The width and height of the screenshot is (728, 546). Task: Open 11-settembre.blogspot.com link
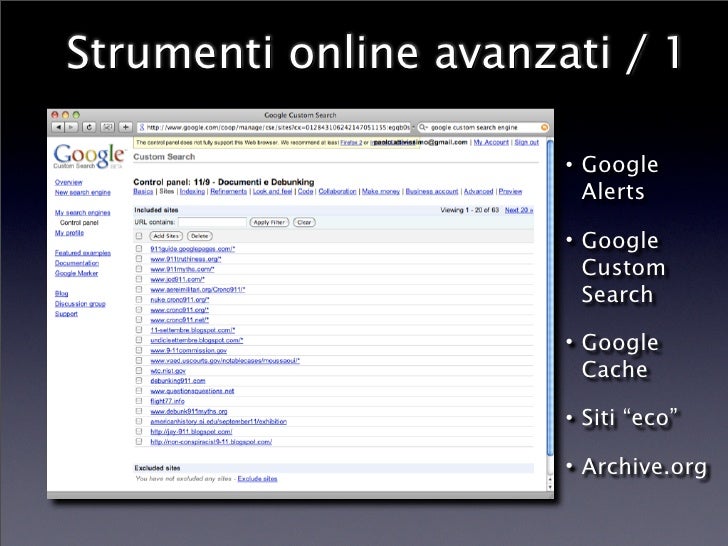[x=193, y=330]
